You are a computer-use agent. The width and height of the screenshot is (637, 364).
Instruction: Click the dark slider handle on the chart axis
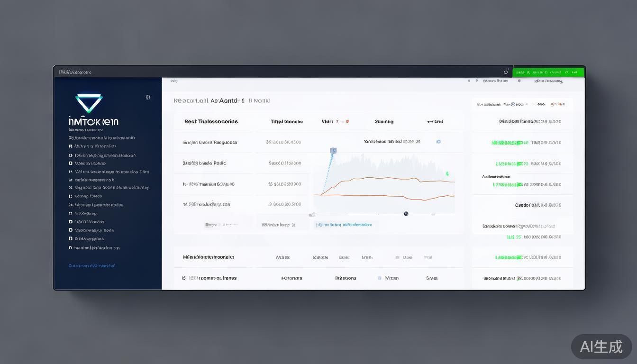(406, 214)
